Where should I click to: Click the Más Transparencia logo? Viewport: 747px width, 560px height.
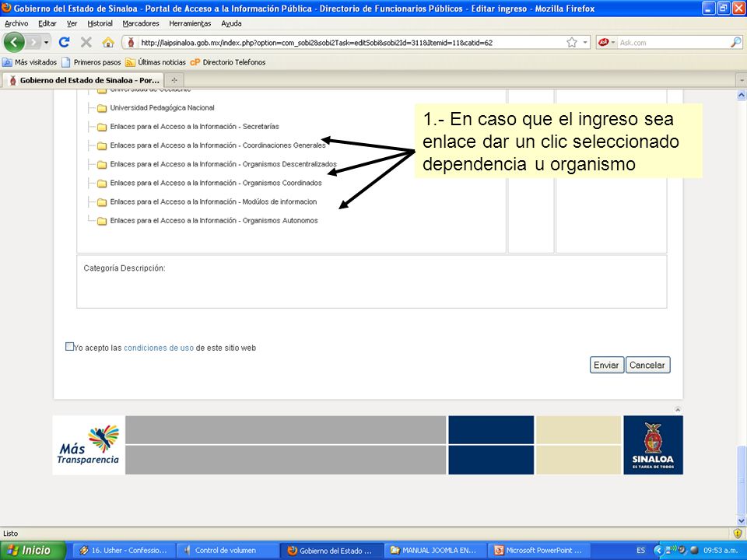point(89,445)
